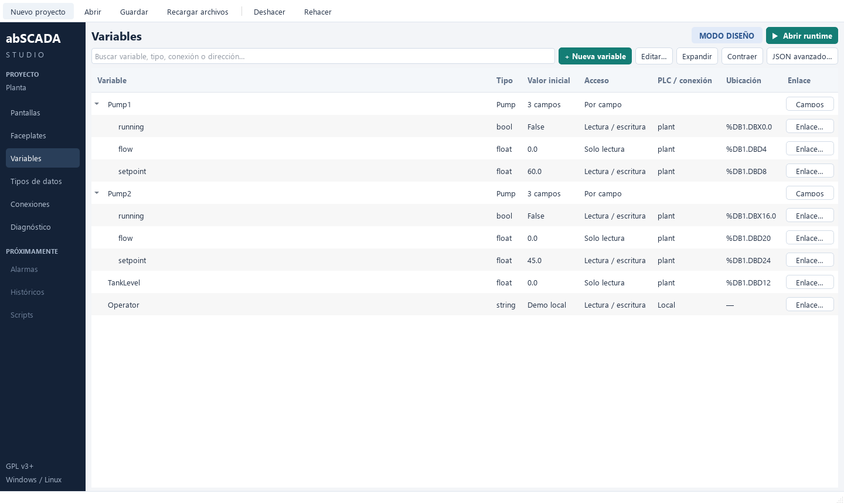Select the Variables sidebar item
Image resolution: width=844 pixels, height=504 pixels.
click(43, 158)
